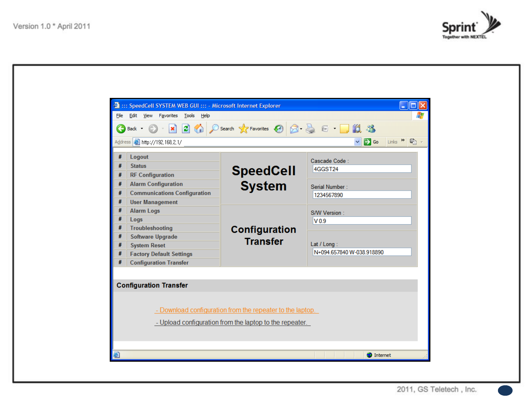Click the toolbar icon right of Links
This screenshot has width=532, height=399.
click(x=413, y=141)
